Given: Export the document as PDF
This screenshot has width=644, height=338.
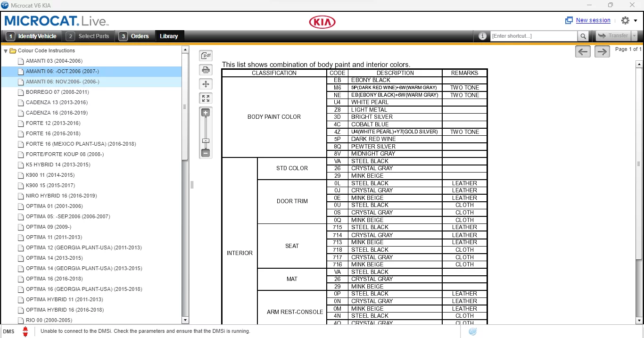Looking at the screenshot, I should click(206, 55).
